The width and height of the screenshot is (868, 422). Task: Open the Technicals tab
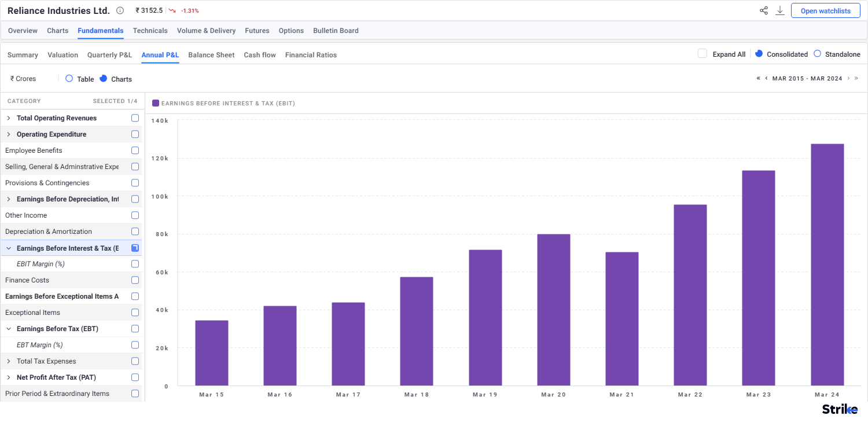pyautogui.click(x=150, y=31)
